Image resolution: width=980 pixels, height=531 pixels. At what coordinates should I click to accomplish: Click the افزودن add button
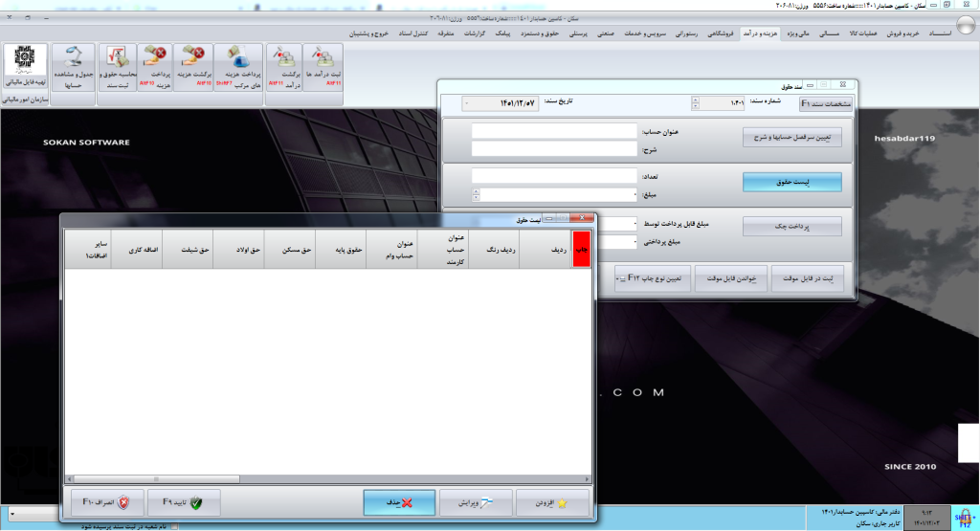[552, 503]
